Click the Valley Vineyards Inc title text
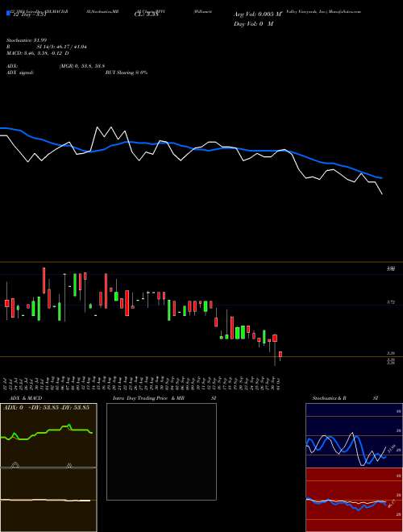Viewport: 403px width, 532px height. pos(324,11)
